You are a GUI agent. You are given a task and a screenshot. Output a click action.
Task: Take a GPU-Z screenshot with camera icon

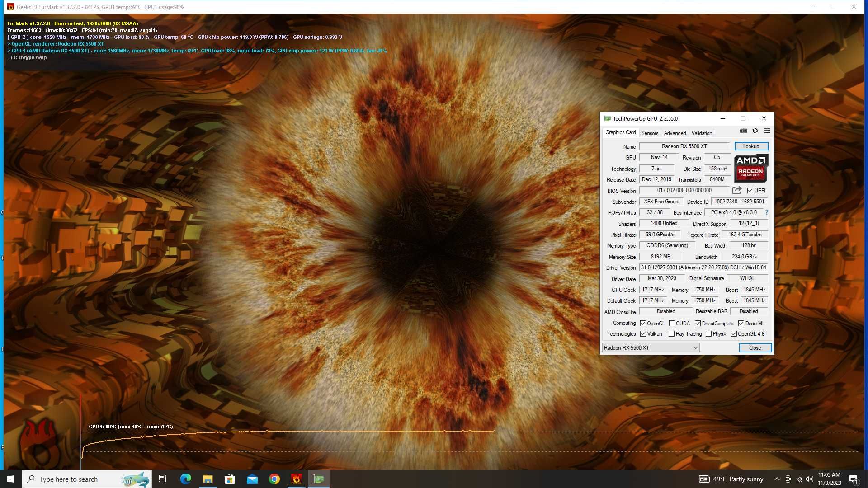pyautogui.click(x=743, y=131)
